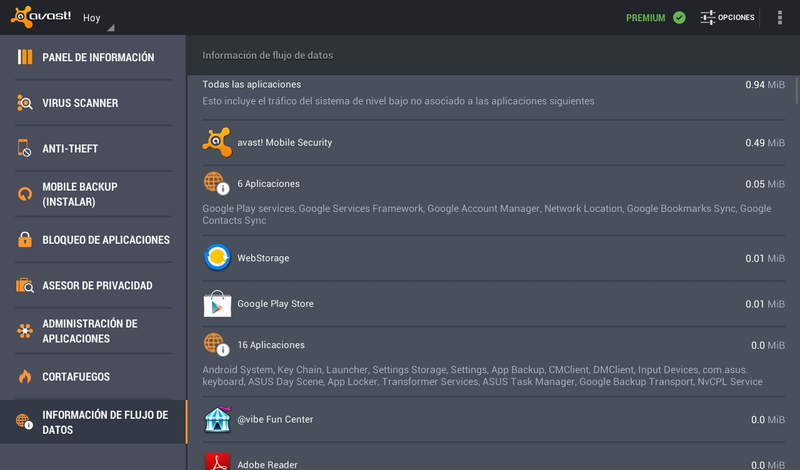Click the vertical scrollbar on right edge
This screenshot has width=800, height=470.
click(797, 90)
